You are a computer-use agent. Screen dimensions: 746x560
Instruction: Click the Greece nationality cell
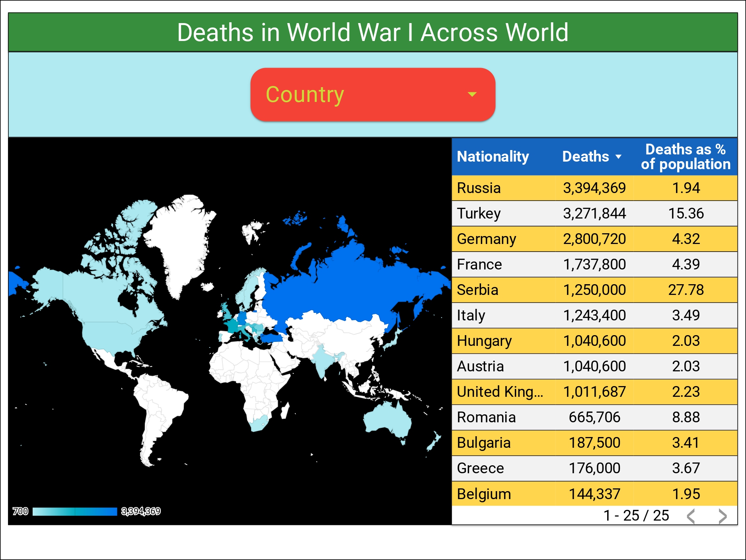pyautogui.click(x=480, y=468)
